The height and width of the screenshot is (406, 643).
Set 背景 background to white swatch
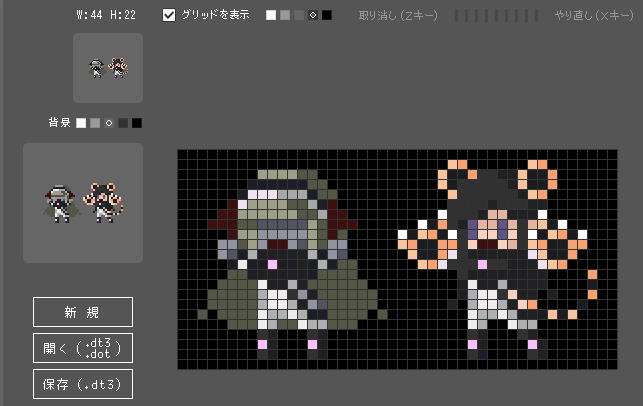tap(81, 123)
